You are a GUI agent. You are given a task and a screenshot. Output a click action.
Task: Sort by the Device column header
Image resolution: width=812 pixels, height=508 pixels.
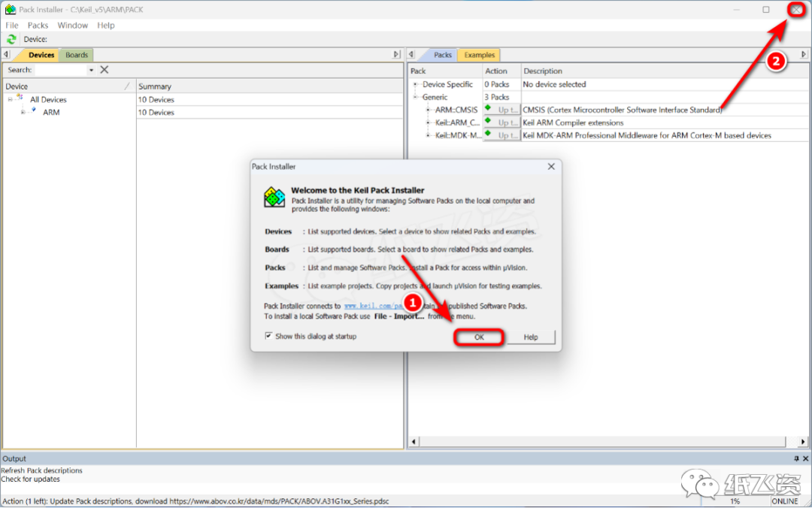[68, 86]
